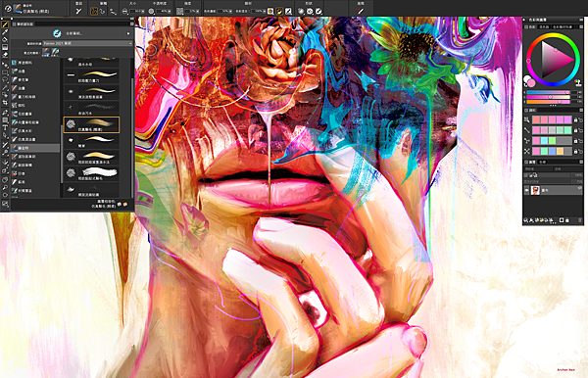Switch to the Color Set Libraries tab
The image size is (588, 378).
pos(562,27)
